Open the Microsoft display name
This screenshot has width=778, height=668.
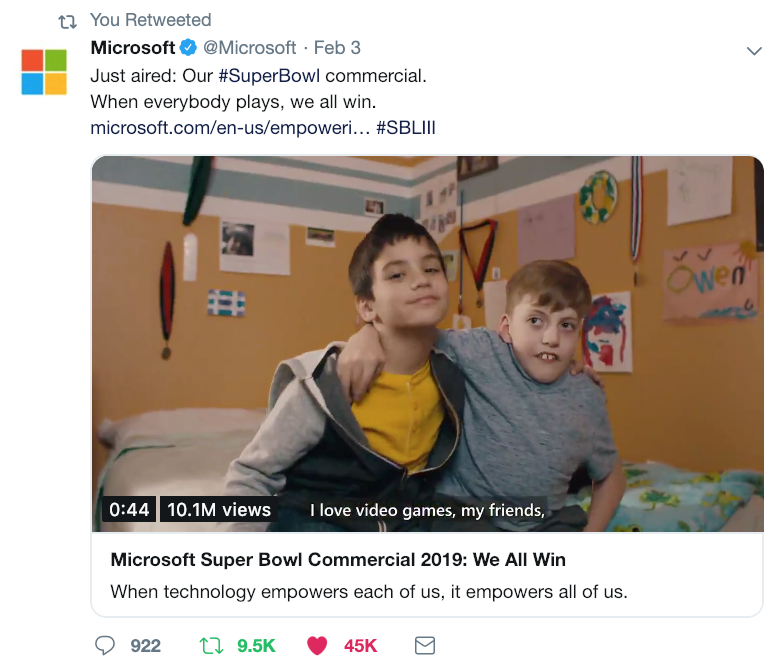pyautogui.click(x=133, y=48)
